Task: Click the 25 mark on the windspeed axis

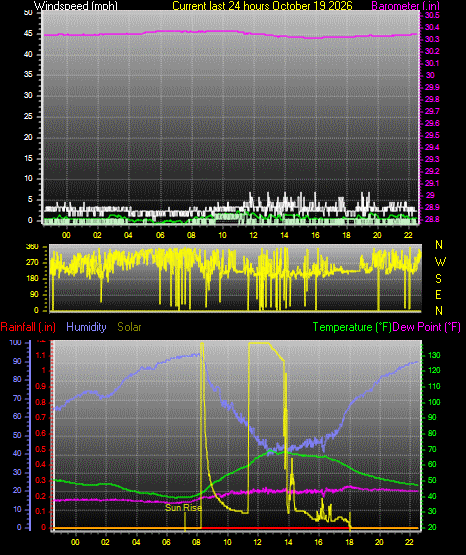Action: pos(28,116)
